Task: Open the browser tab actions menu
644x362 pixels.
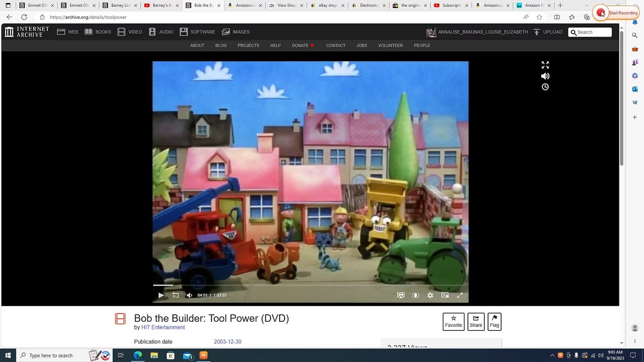Action: [x=8, y=6]
